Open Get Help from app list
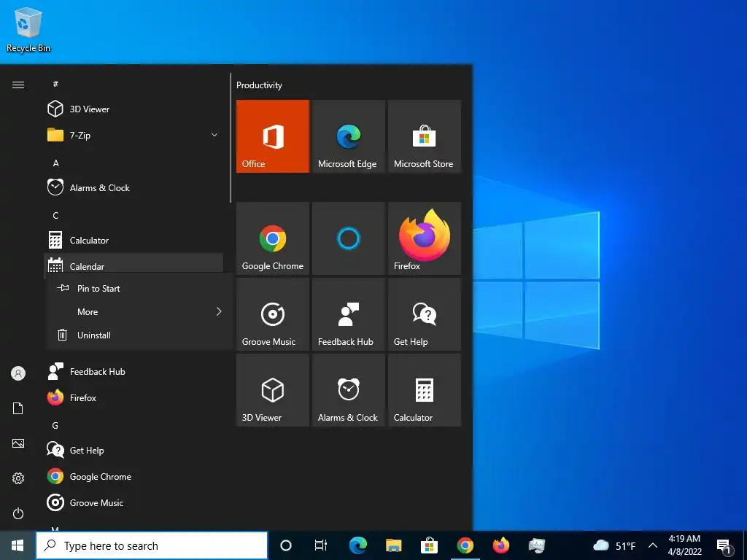The height and width of the screenshot is (560, 747). point(133,450)
